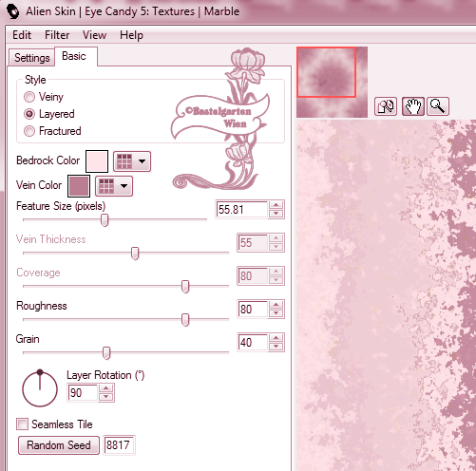Open the Vein Color palette dropdown
Viewport: 476px width, 471px height.
click(114, 186)
